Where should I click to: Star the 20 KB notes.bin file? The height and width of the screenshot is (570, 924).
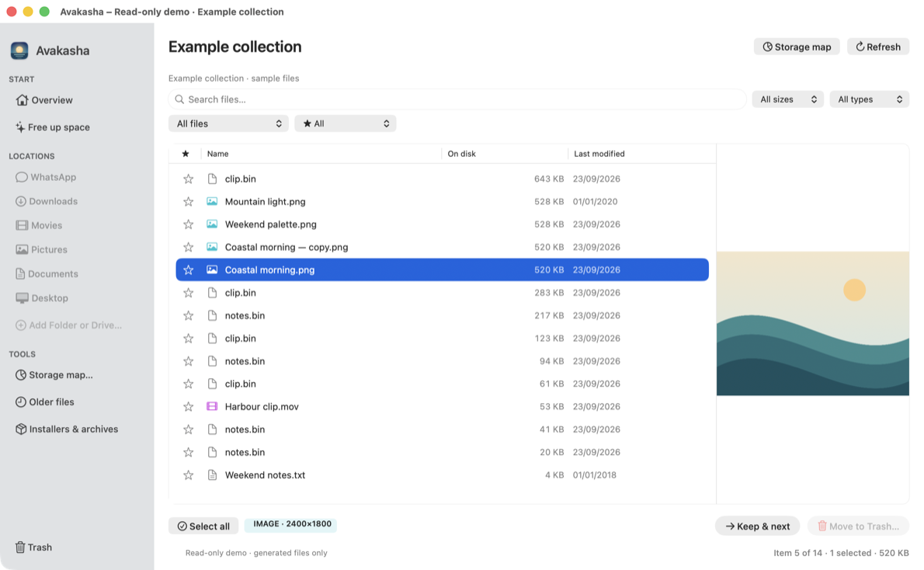click(x=189, y=452)
